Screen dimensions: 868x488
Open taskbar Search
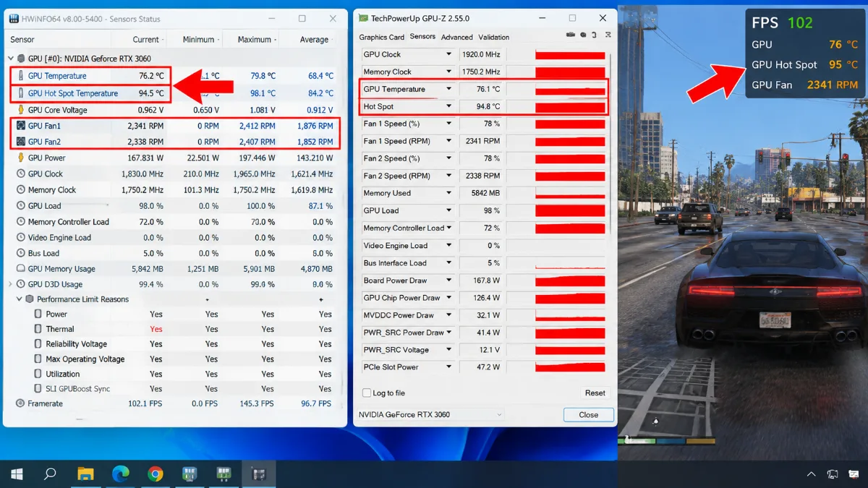(x=50, y=474)
